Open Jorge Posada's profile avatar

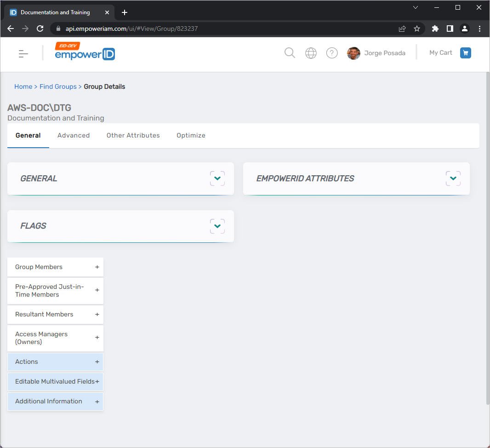coord(353,53)
